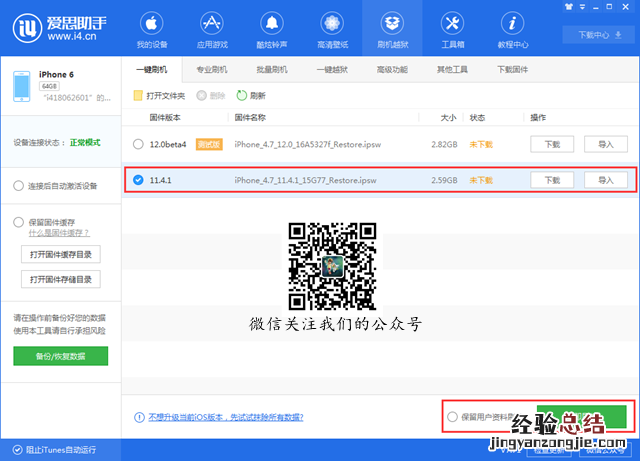Toggle 阻止iTunes自动运行 checkbox
The width and height of the screenshot is (640, 461).
pos(18,450)
